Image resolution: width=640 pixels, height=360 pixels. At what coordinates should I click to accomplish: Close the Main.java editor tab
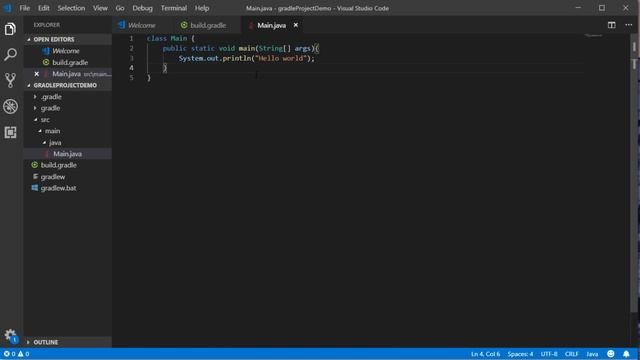(296, 25)
